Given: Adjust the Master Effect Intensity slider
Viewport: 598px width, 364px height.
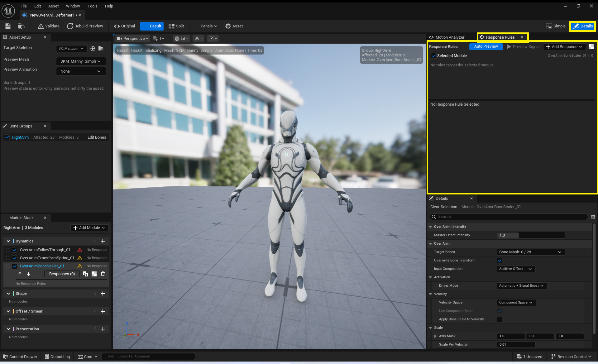Looking at the screenshot, I should coord(531,235).
